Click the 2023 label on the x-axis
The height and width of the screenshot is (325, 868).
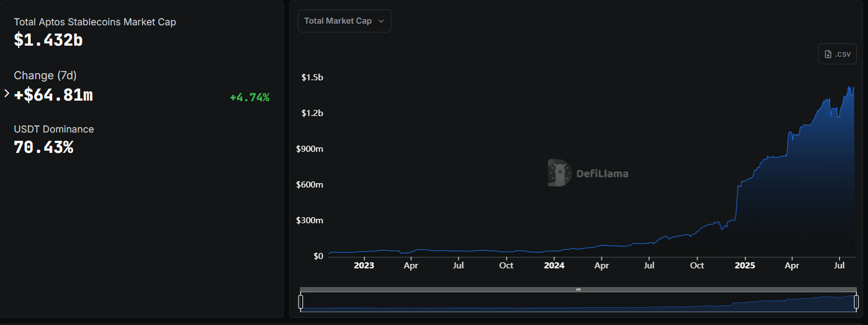[364, 265]
